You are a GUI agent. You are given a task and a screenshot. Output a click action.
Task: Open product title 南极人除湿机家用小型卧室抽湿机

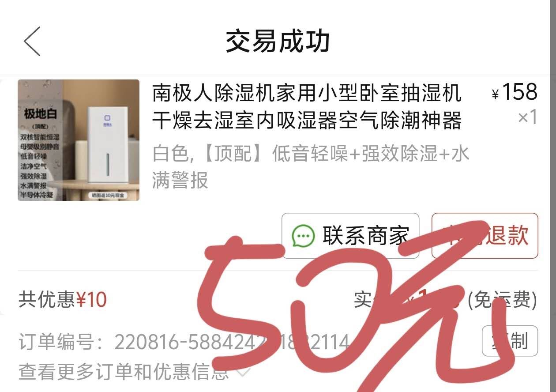point(307,93)
